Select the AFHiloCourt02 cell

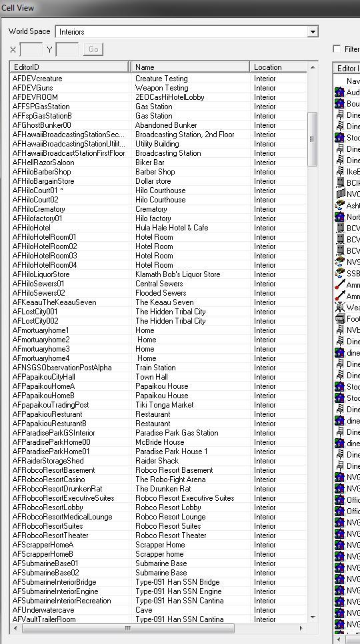(x=35, y=200)
